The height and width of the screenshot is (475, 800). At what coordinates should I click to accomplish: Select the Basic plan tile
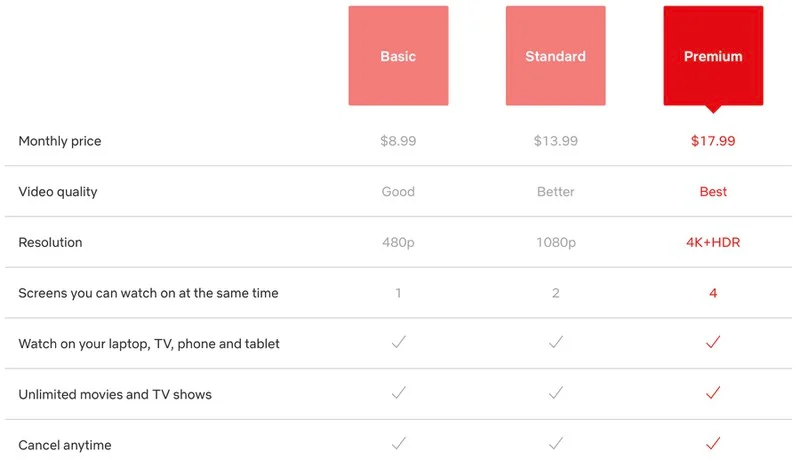point(398,56)
